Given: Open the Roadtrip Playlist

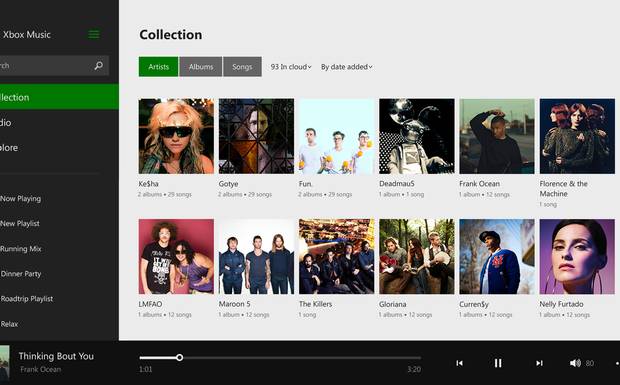Looking at the screenshot, I should 26,299.
